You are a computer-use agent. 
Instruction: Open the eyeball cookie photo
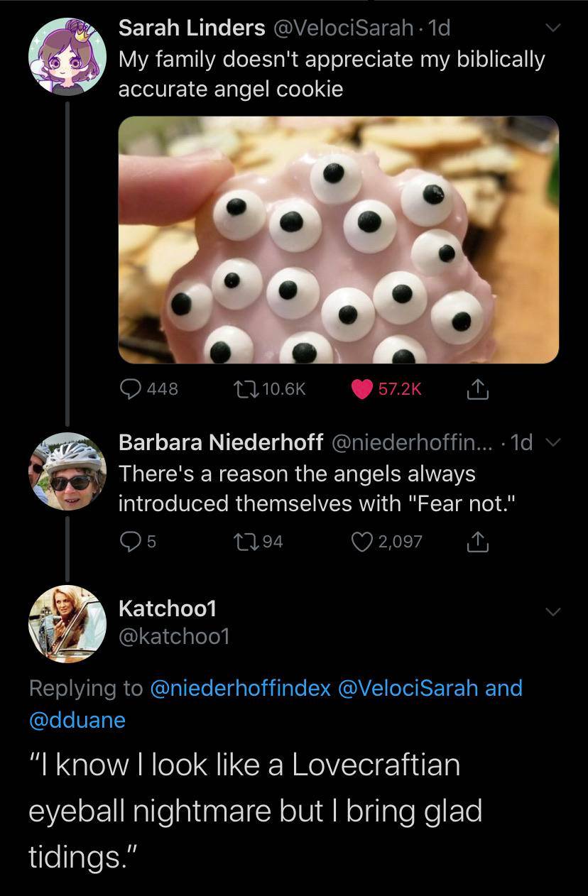click(338, 240)
